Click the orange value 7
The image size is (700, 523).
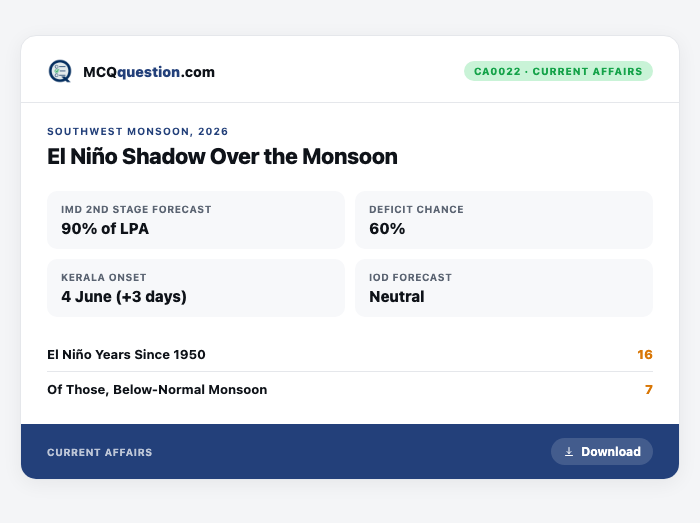click(649, 390)
